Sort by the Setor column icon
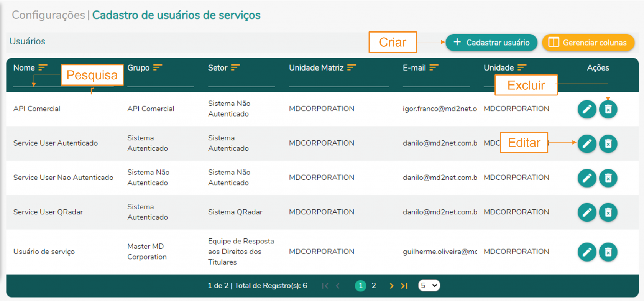This screenshot has width=644, height=301. tap(235, 67)
